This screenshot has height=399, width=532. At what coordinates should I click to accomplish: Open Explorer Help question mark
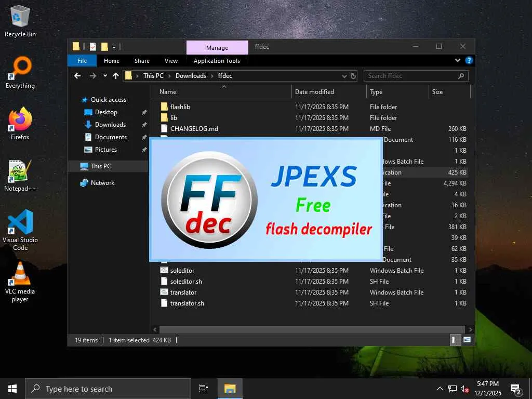pyautogui.click(x=469, y=60)
